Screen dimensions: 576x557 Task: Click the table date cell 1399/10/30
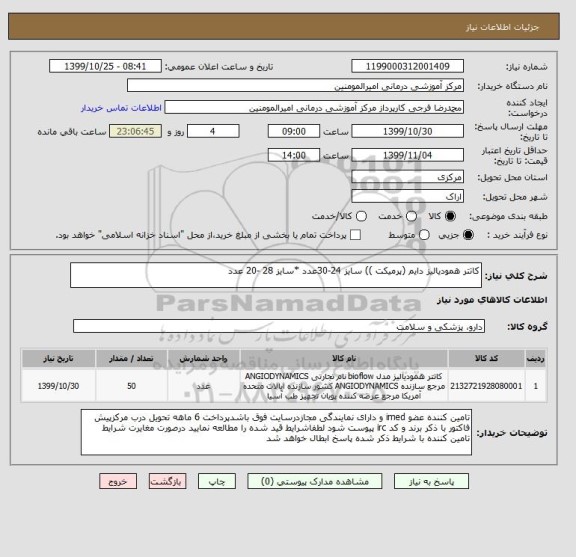(58, 386)
